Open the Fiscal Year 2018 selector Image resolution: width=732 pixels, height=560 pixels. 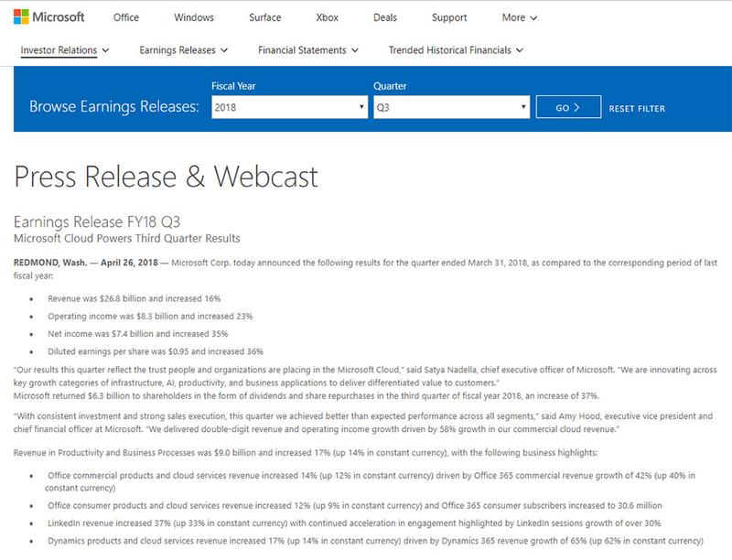pyautogui.click(x=289, y=107)
